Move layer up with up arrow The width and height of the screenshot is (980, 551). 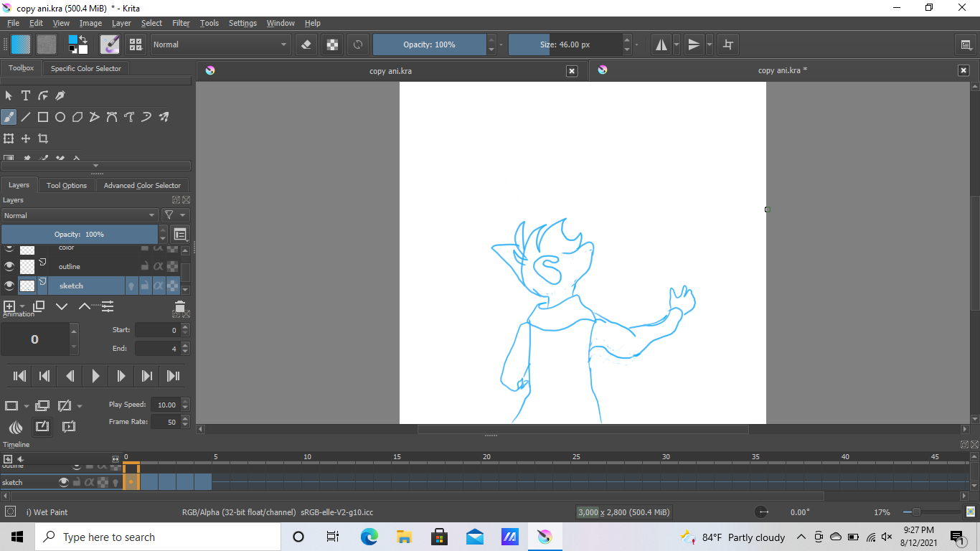click(x=84, y=306)
